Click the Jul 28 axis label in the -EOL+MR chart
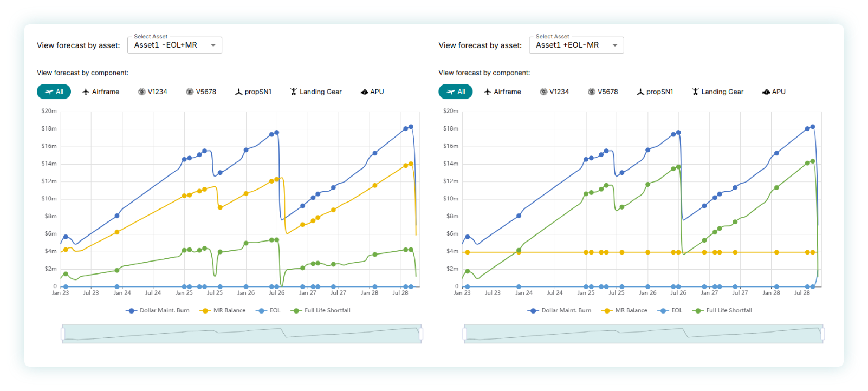This screenshot has height=391, width=868. click(x=400, y=293)
